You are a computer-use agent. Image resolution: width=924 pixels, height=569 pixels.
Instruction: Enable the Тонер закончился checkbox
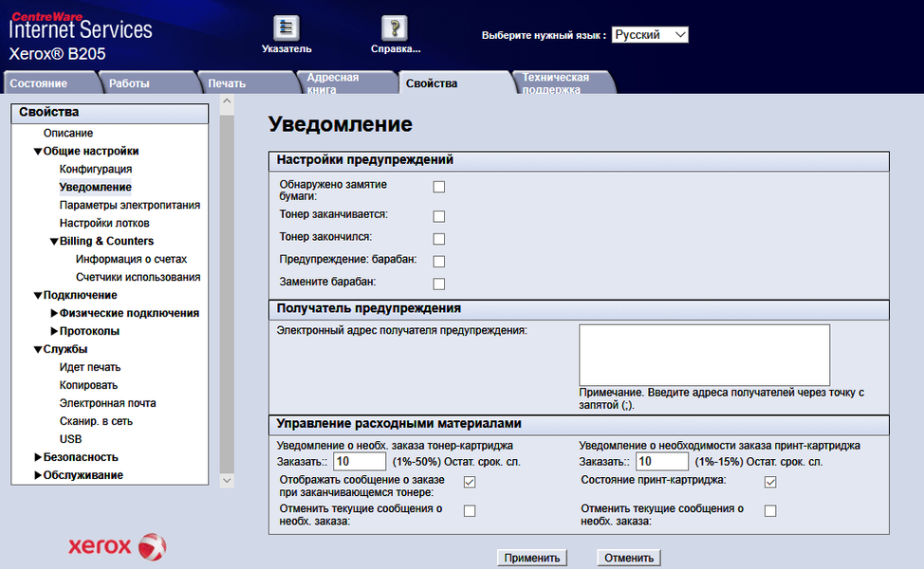pyautogui.click(x=439, y=239)
